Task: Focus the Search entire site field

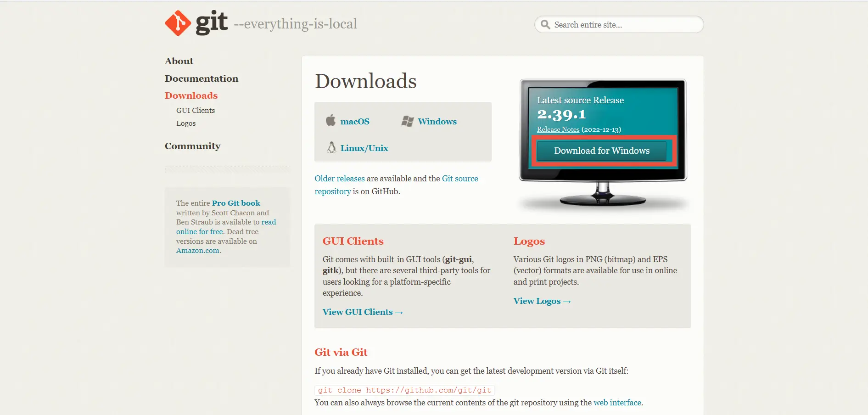Action: pyautogui.click(x=619, y=24)
